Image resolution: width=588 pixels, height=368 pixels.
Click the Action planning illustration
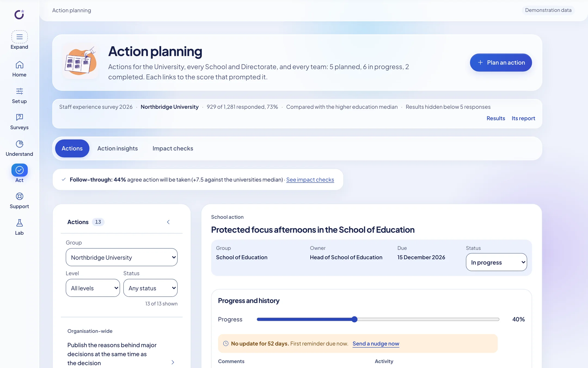pyautogui.click(x=81, y=62)
